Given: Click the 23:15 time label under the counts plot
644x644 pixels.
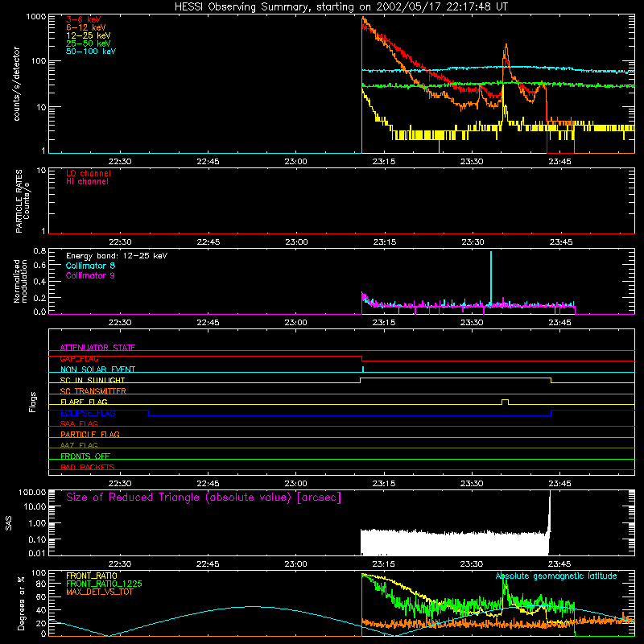Looking at the screenshot, I should pyautogui.click(x=384, y=162).
